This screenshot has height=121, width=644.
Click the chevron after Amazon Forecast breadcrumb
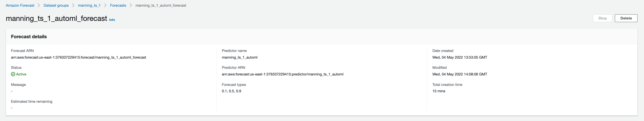(39, 5)
